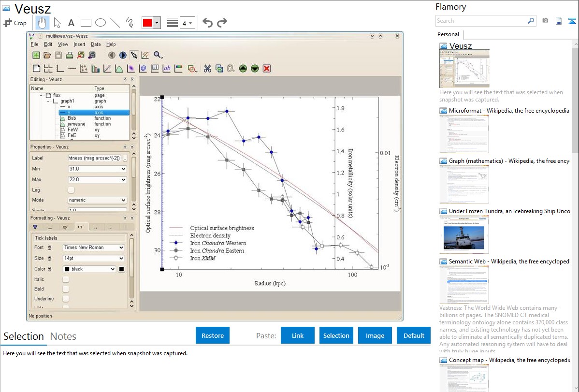
Task: Click the Image paste button
Action: coord(375,335)
